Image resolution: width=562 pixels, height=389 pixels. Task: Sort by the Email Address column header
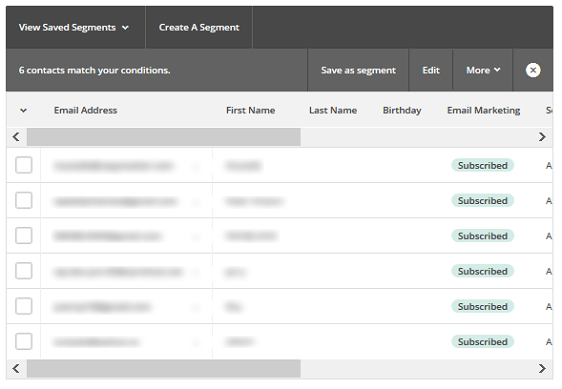pyautogui.click(x=85, y=110)
